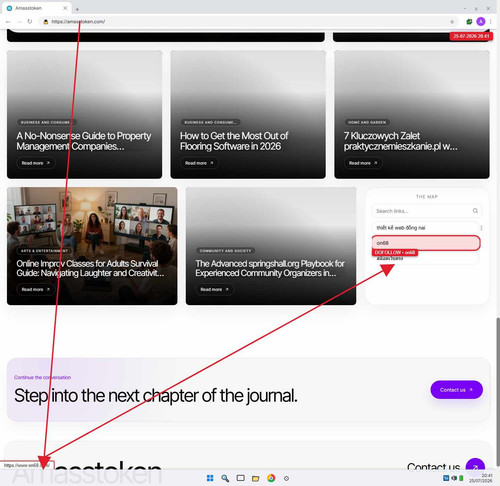Open the on68 link in The Map
Screen dimensions: 500x486
click(426, 243)
